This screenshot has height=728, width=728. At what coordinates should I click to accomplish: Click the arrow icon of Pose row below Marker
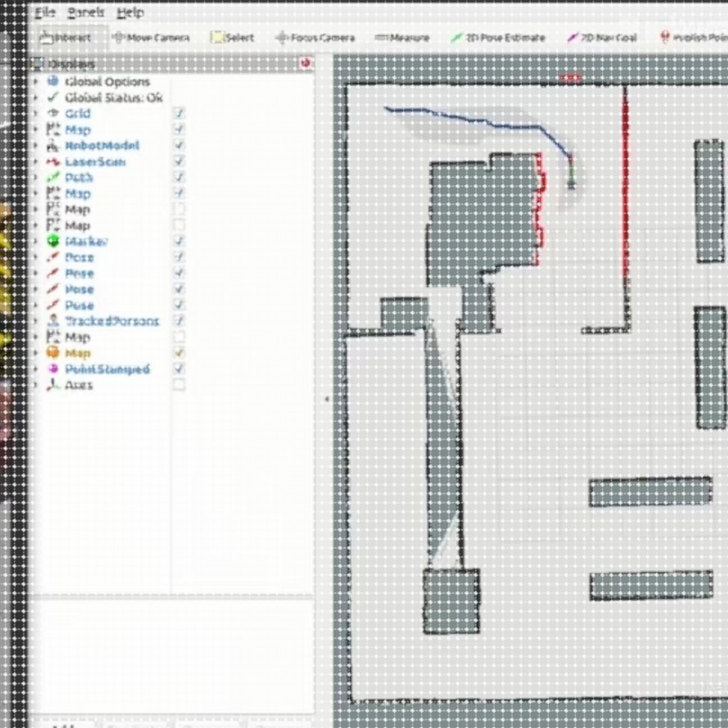coord(53,257)
